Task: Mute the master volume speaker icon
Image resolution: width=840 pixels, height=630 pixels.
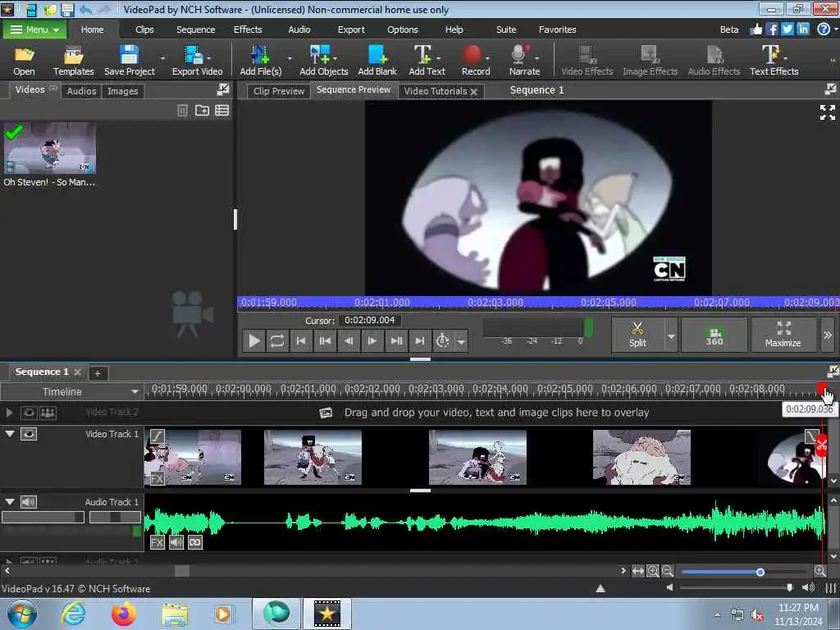Action: [x=669, y=587]
